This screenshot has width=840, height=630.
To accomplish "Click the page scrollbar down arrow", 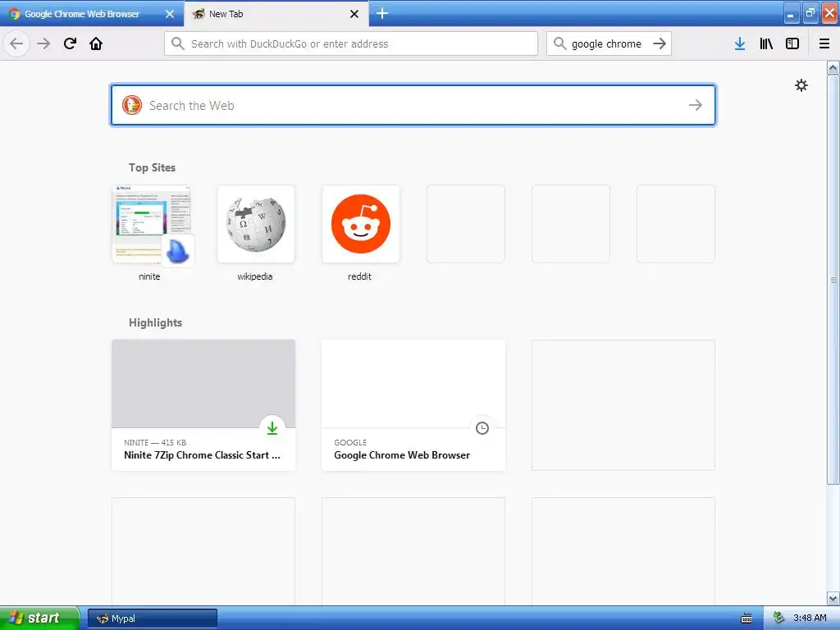I will click(833, 598).
